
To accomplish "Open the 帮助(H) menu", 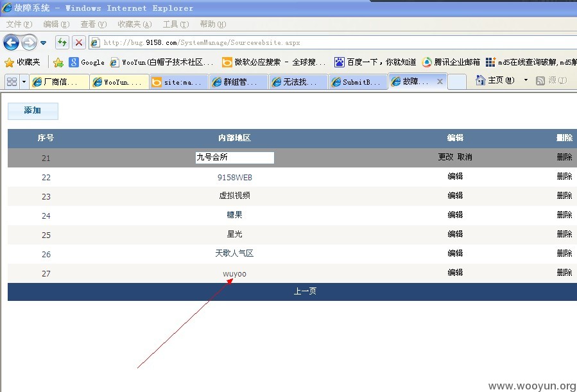I will [213, 24].
